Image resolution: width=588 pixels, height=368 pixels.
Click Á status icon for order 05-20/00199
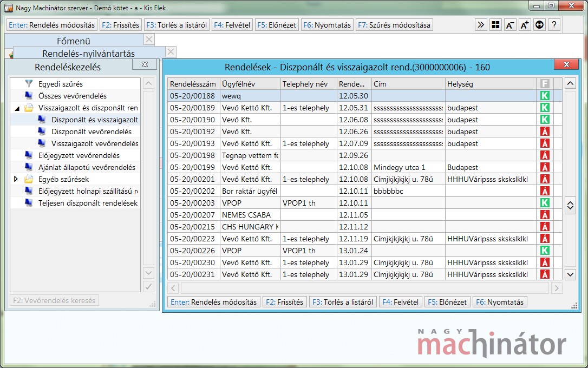(x=545, y=167)
